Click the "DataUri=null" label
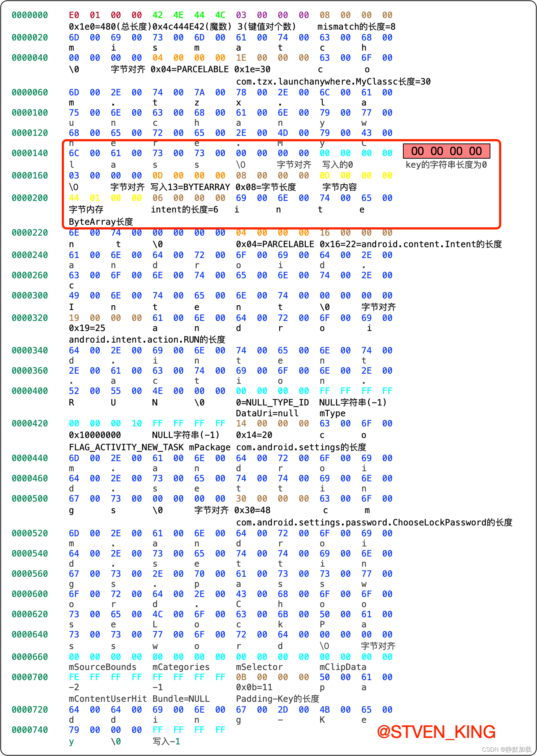Viewport: 537px width, 756px height. click(267, 413)
